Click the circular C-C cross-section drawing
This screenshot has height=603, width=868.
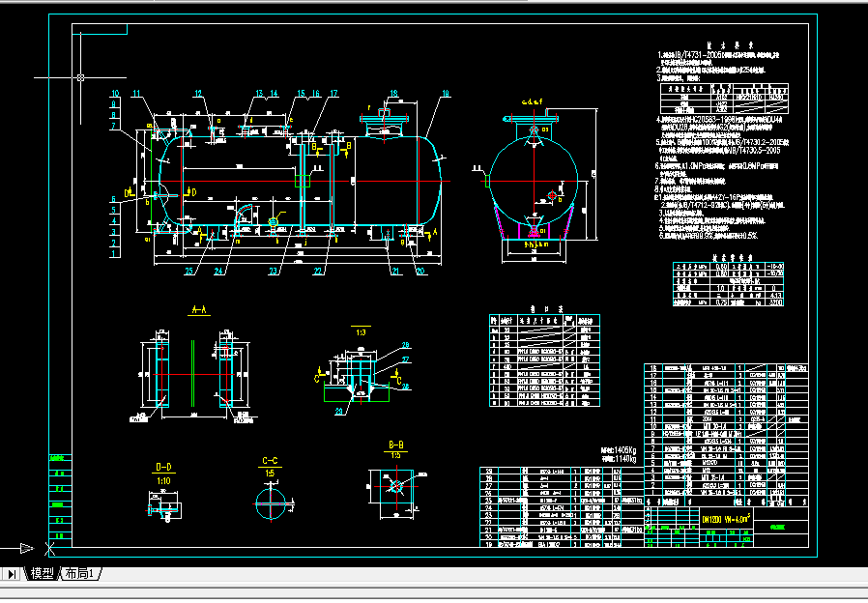coord(272,500)
